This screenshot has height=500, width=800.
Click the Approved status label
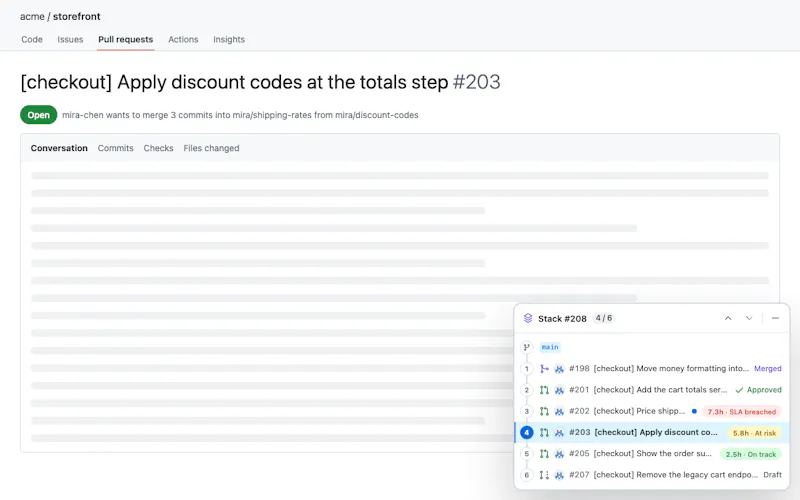coord(764,390)
